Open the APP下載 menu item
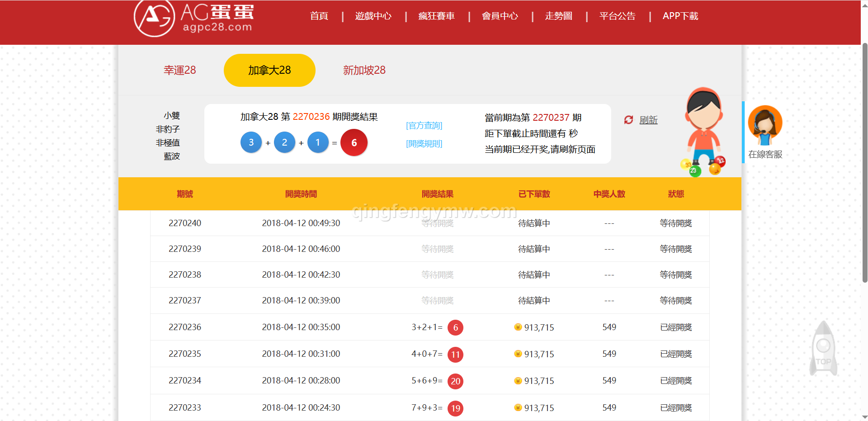The width and height of the screenshot is (868, 421). pos(680,16)
